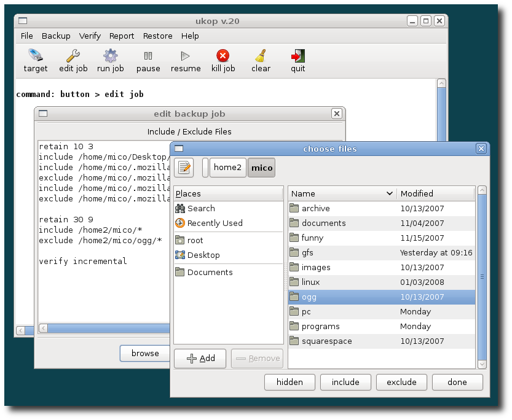
Task: Click the file list scrollbar down arrow
Action: (x=482, y=364)
